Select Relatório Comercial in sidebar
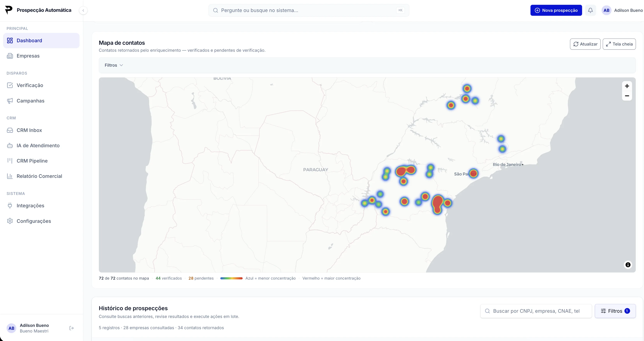644x341 pixels. pyautogui.click(x=41, y=176)
